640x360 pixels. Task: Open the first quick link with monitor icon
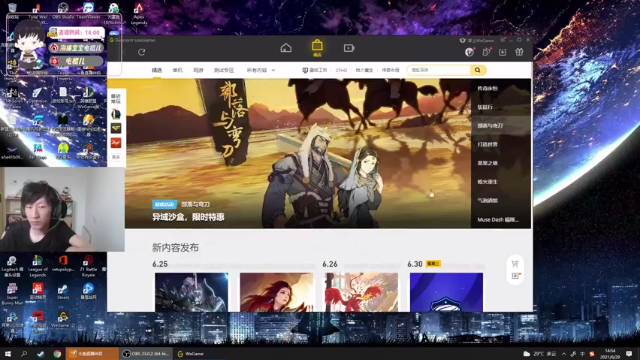(314, 70)
